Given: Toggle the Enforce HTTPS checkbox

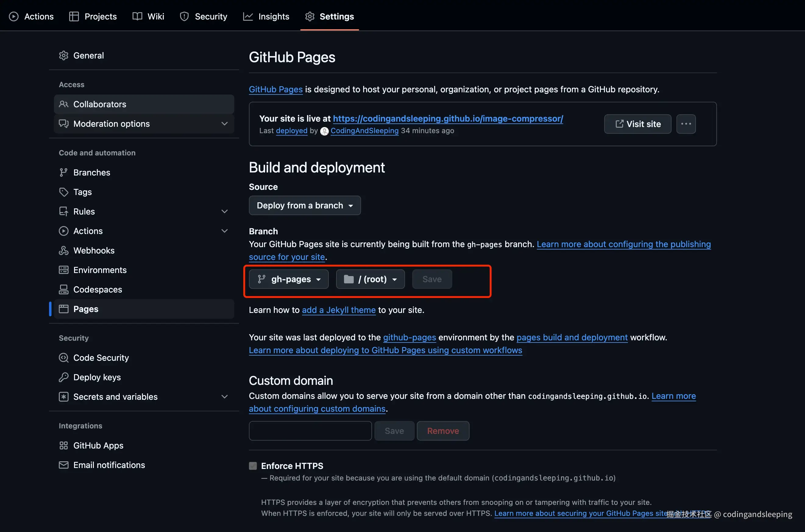Looking at the screenshot, I should tap(253, 466).
